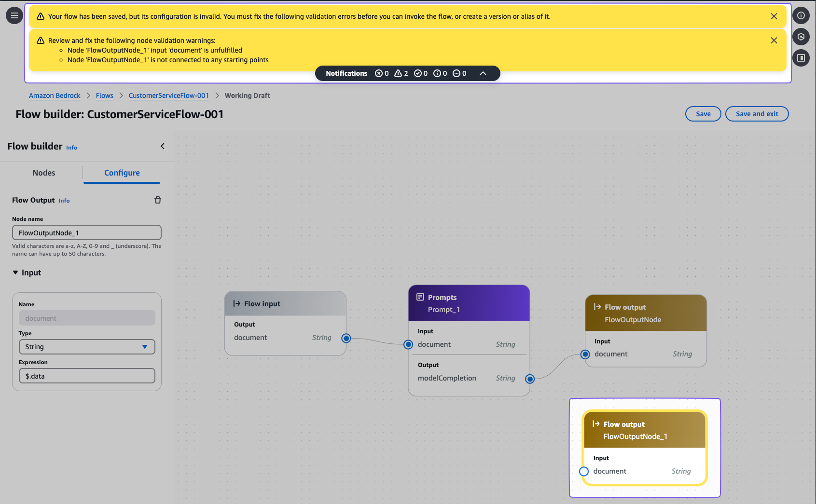
Task: Click the Save button
Action: click(703, 114)
